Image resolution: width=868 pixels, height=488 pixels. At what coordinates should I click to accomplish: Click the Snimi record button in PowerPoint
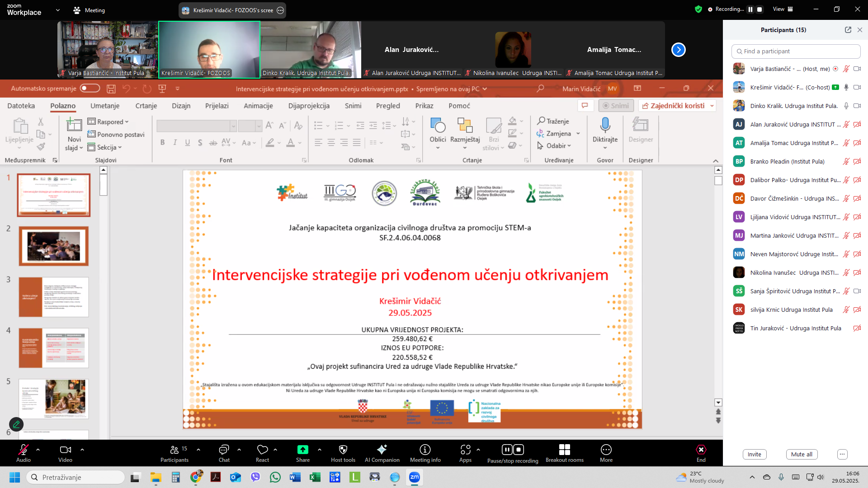coord(616,106)
